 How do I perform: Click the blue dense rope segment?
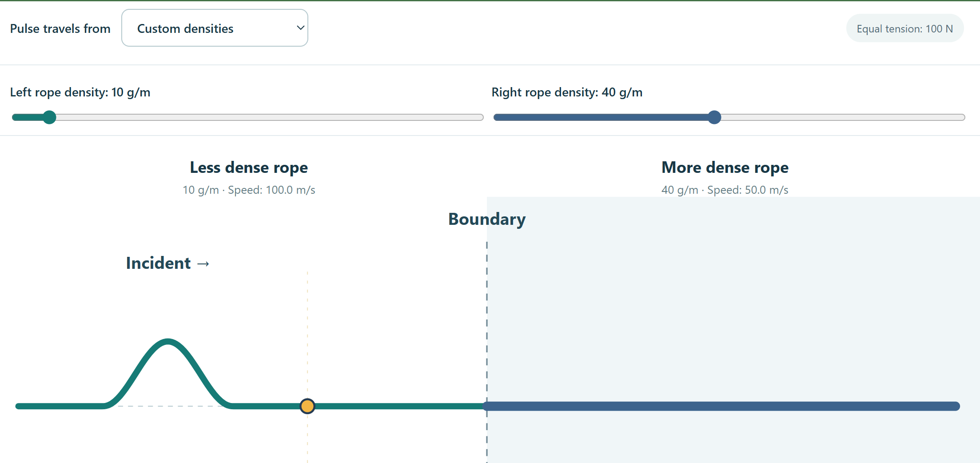[722, 406]
